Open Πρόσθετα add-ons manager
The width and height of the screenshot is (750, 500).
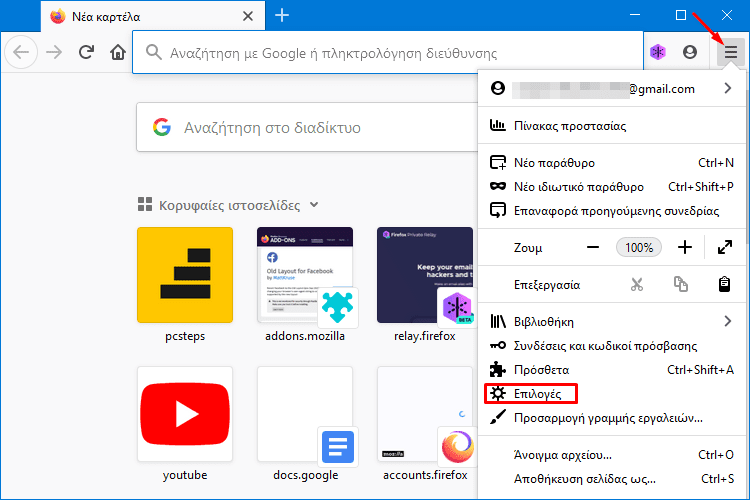tap(612, 369)
